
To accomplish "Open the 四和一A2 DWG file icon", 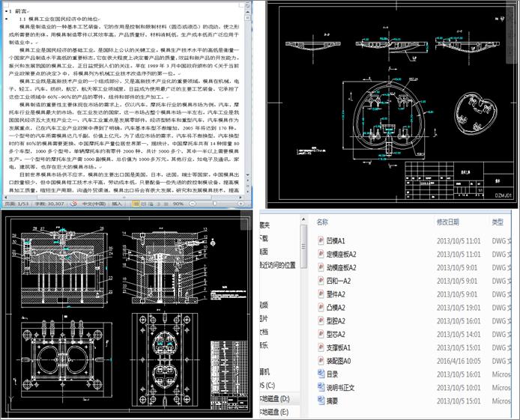I will (x=321, y=281).
